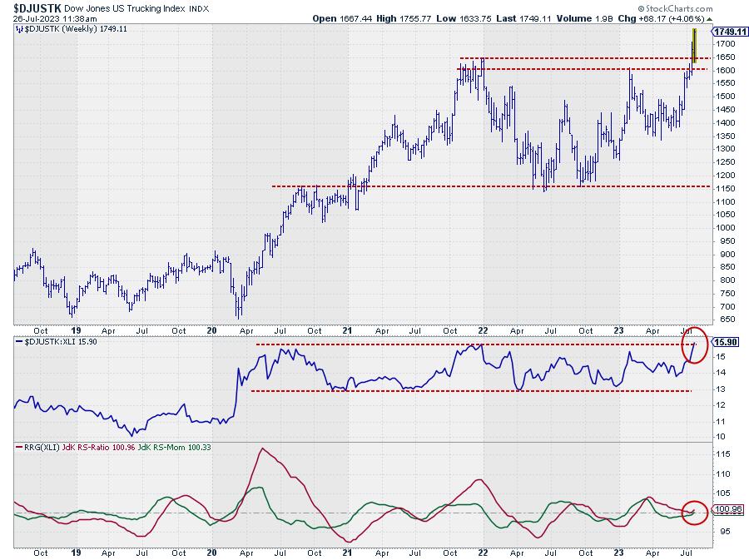Viewport: 749px width, 560px height.
Task: Click the red circle on RS-Ratio crossover
Action: pyautogui.click(x=696, y=509)
